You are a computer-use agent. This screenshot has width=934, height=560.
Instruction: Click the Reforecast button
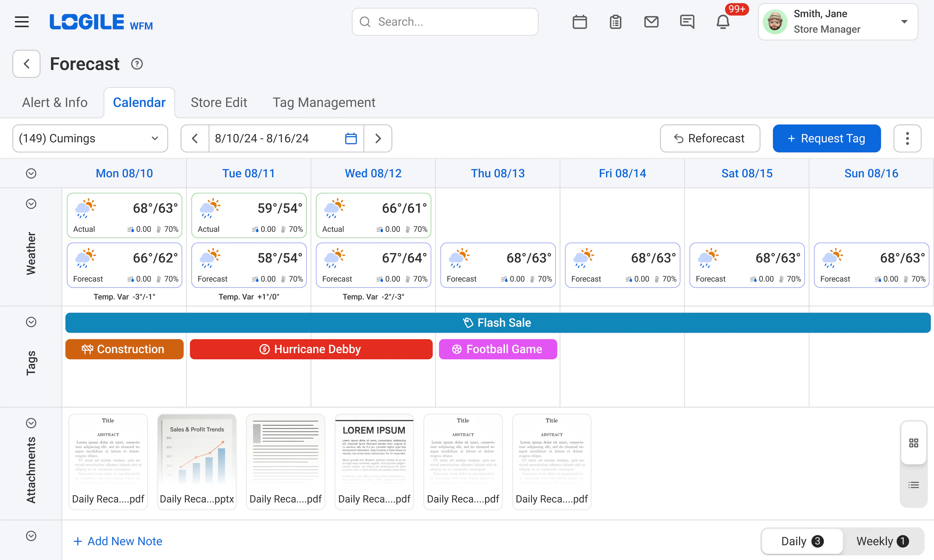(710, 139)
